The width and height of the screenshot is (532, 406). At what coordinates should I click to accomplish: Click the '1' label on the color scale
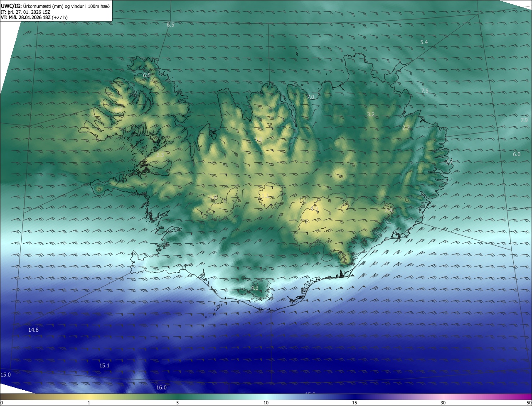[x=89, y=403]
